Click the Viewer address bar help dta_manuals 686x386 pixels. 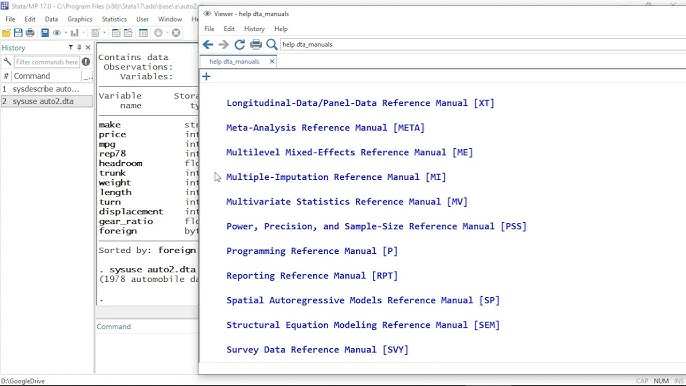point(483,44)
